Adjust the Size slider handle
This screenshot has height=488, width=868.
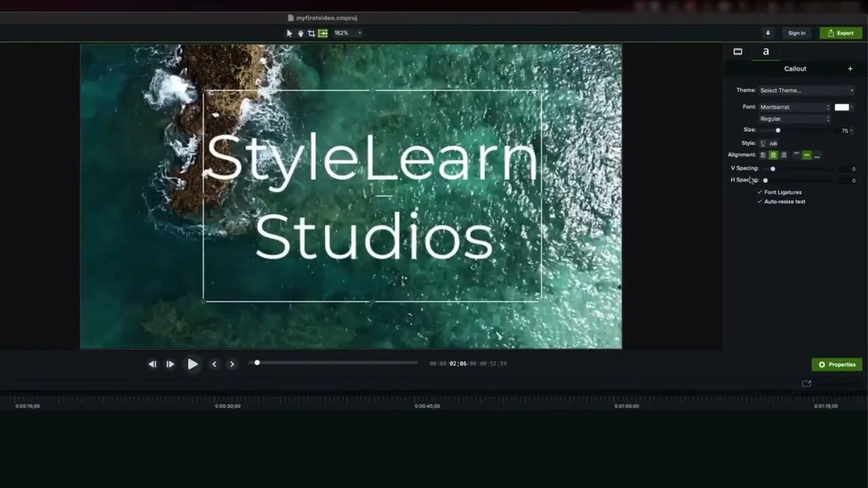[x=778, y=130]
